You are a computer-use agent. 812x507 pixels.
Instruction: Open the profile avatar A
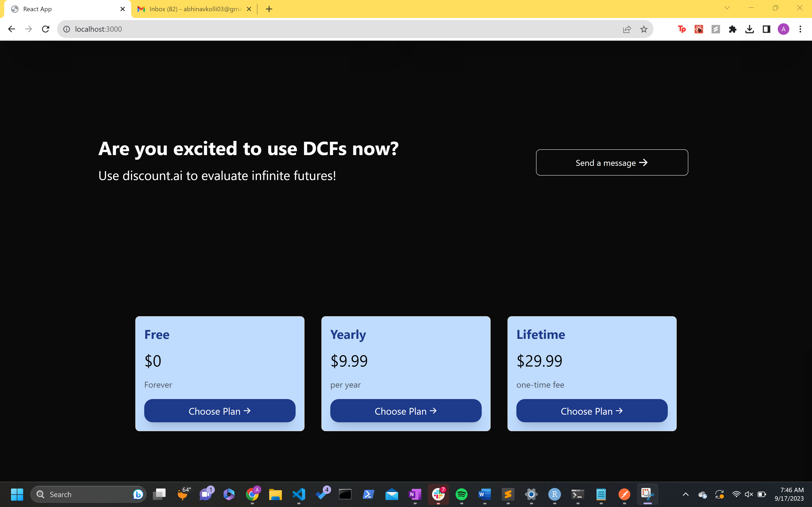(x=783, y=29)
